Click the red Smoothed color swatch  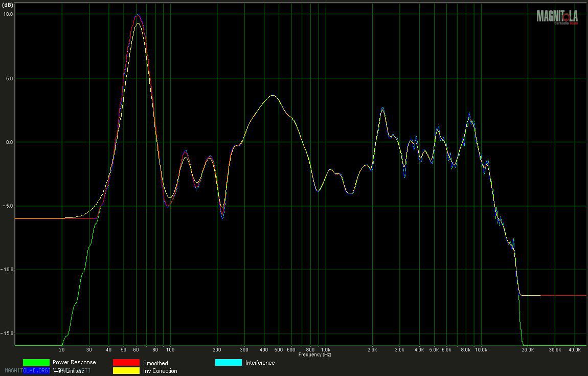(126, 363)
